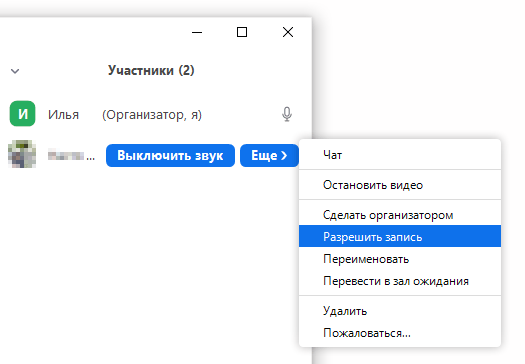Screen dimensions: 525x364
Task: Click the highlighted Разрешить запись option
Action: click(400, 236)
